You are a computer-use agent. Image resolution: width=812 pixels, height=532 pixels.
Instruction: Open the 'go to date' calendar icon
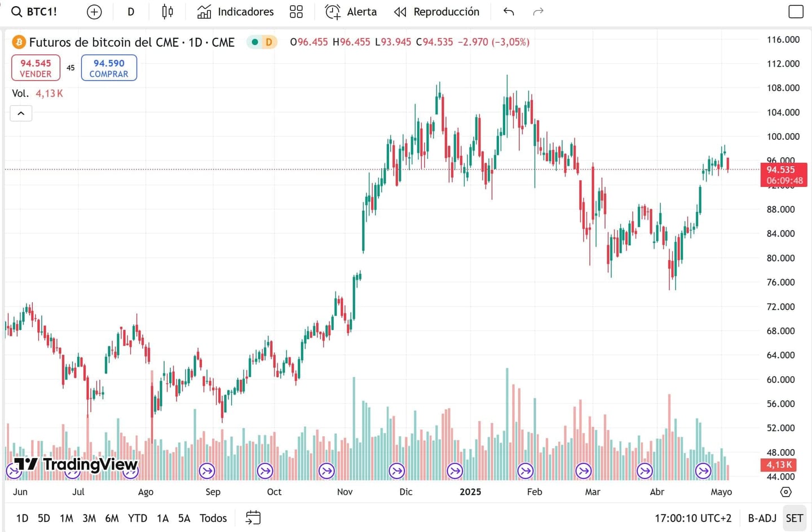coord(252,517)
